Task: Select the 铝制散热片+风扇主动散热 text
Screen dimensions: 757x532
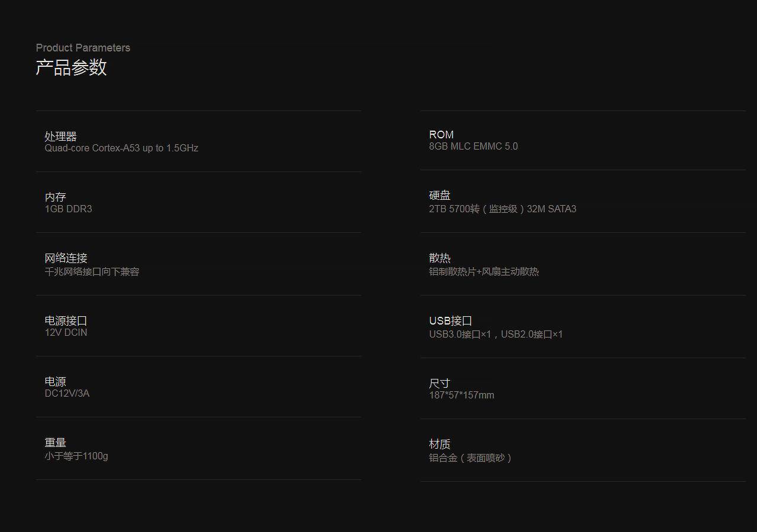Action: coord(484,272)
